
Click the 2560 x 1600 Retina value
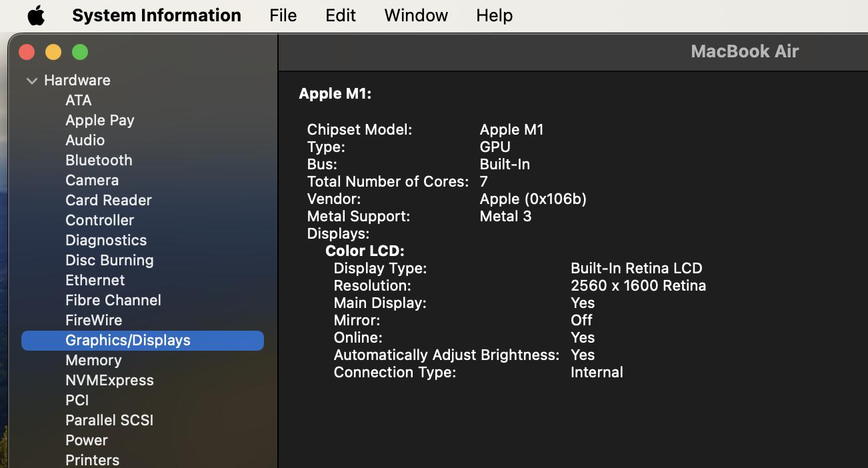pos(638,285)
